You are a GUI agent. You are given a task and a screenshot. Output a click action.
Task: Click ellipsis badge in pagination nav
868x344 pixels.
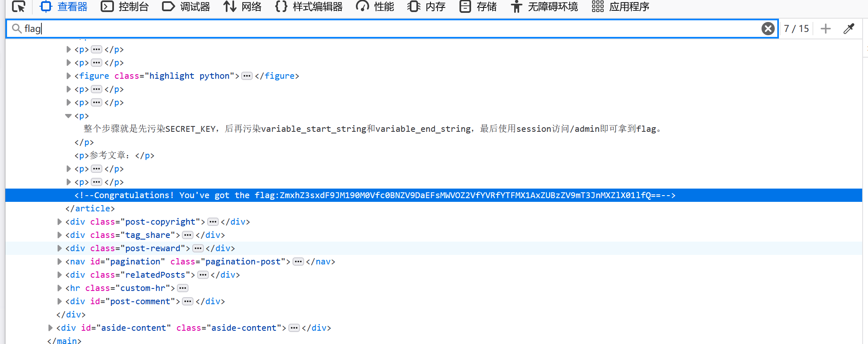pos(298,262)
